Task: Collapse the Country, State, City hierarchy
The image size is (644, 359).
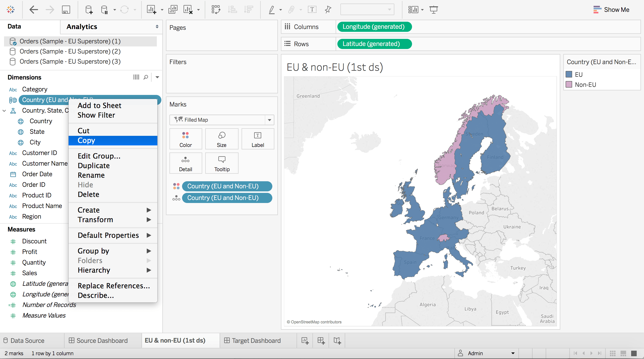Action: coord(4,111)
